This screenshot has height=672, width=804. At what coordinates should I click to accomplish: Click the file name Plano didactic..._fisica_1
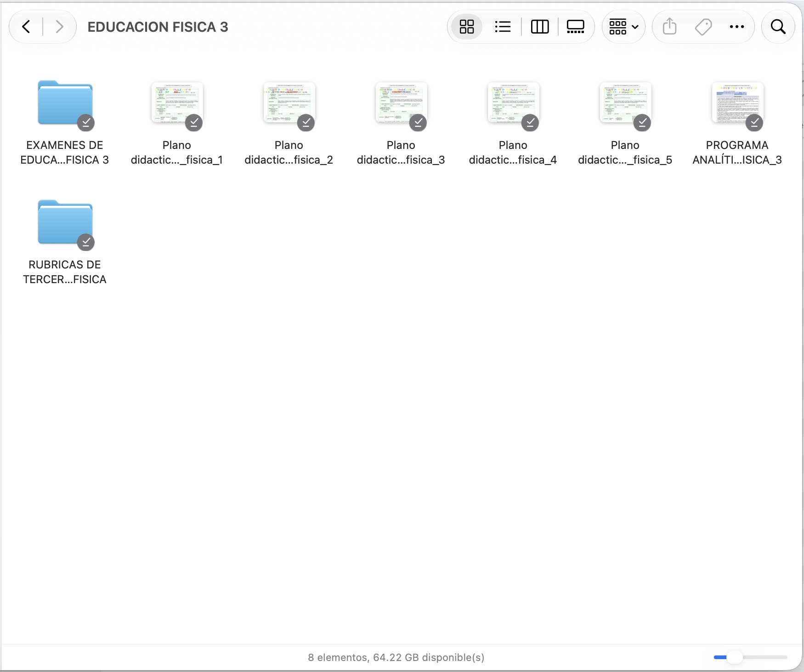(177, 153)
